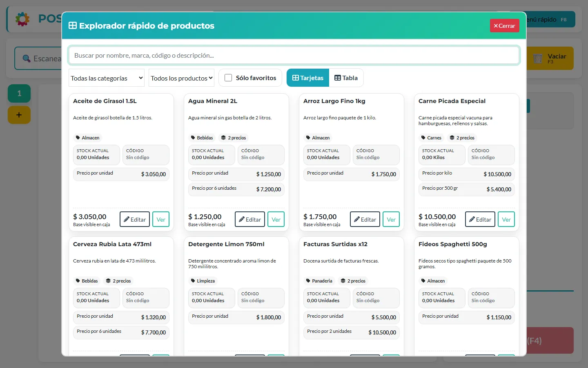The width and height of the screenshot is (588, 368).
Task: Select Precio por 2 unidades of Facturas Surtidas
Action: point(352,332)
